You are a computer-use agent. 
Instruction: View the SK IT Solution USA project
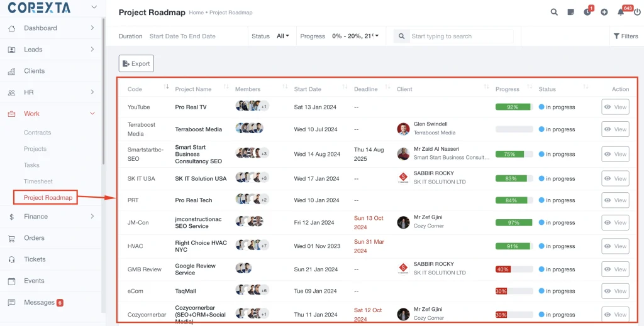tap(615, 179)
